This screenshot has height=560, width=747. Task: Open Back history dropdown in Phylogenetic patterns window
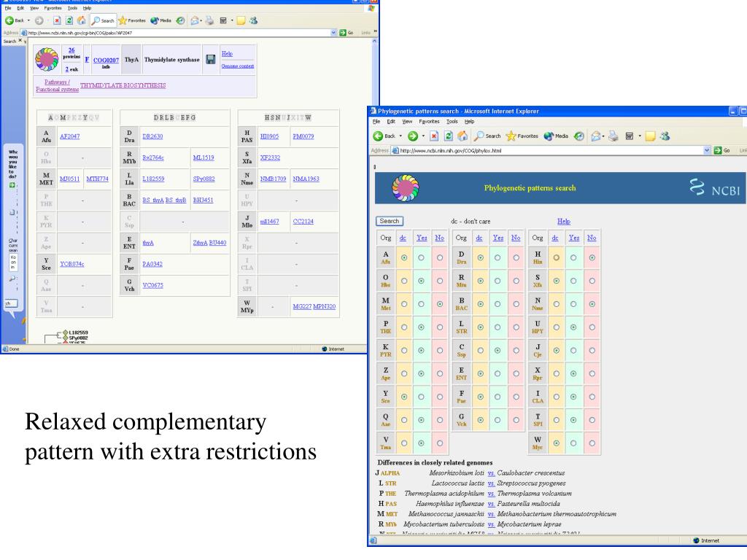(400, 136)
